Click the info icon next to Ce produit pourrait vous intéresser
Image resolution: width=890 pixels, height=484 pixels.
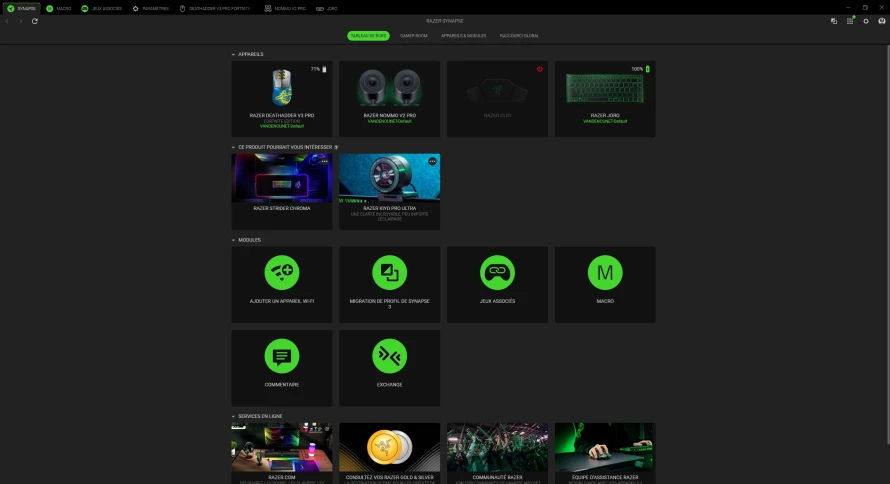[336, 147]
